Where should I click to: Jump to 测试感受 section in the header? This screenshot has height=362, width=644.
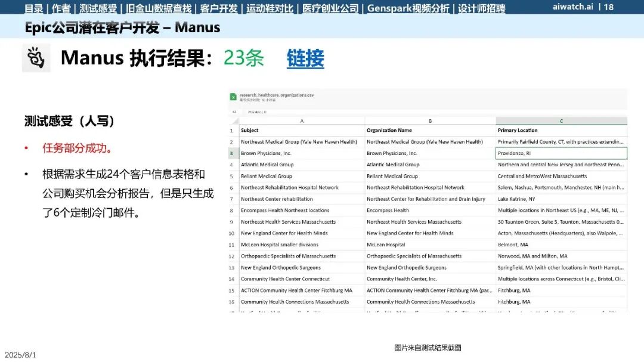[x=98, y=8]
